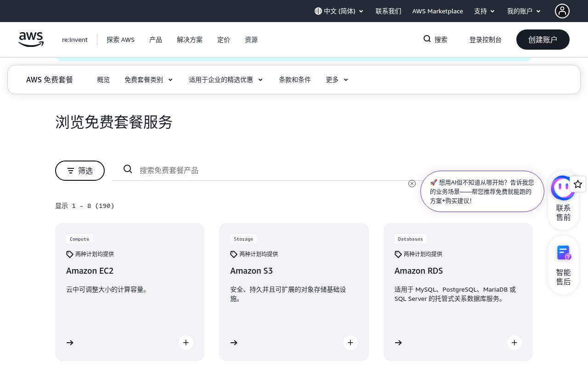Click the bookmark star icon
588x368 pixels.
(x=578, y=184)
